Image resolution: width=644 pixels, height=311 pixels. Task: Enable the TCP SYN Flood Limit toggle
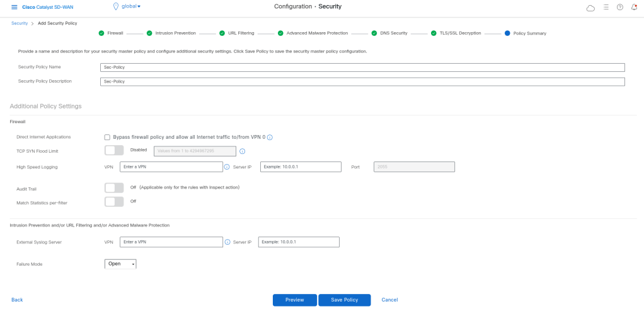tap(114, 150)
